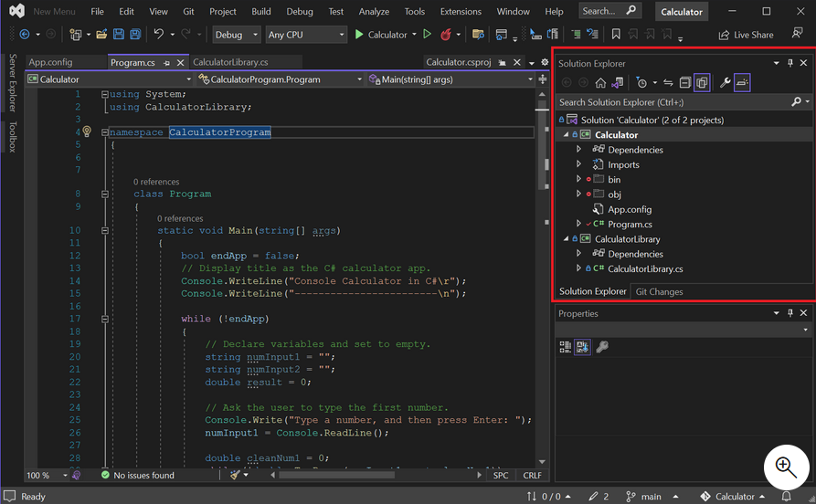Open the Build menu
This screenshot has width=816, height=504.
[261, 12]
